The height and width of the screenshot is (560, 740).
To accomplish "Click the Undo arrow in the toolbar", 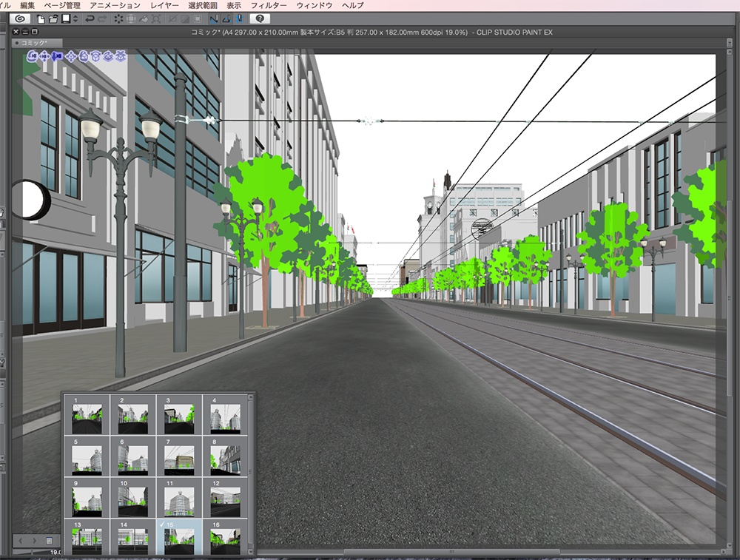I will 90,18.
